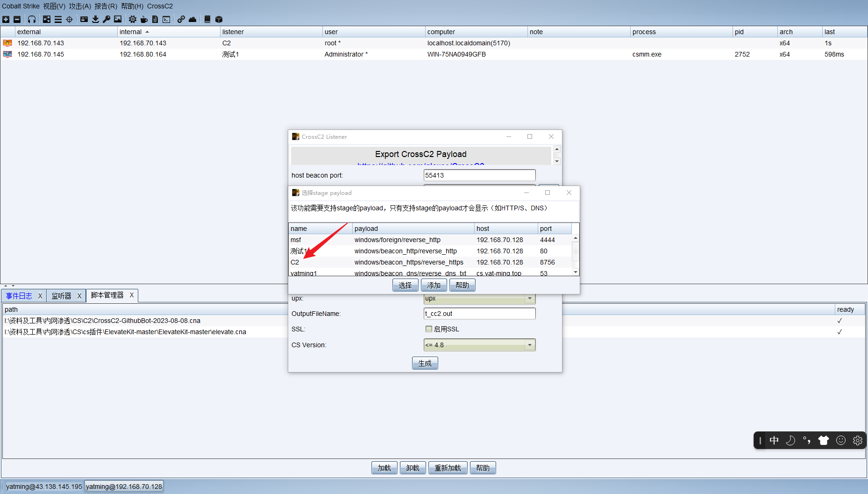Click the document macro icon in toolbar
Screen dimensions: 868x494
point(155,19)
